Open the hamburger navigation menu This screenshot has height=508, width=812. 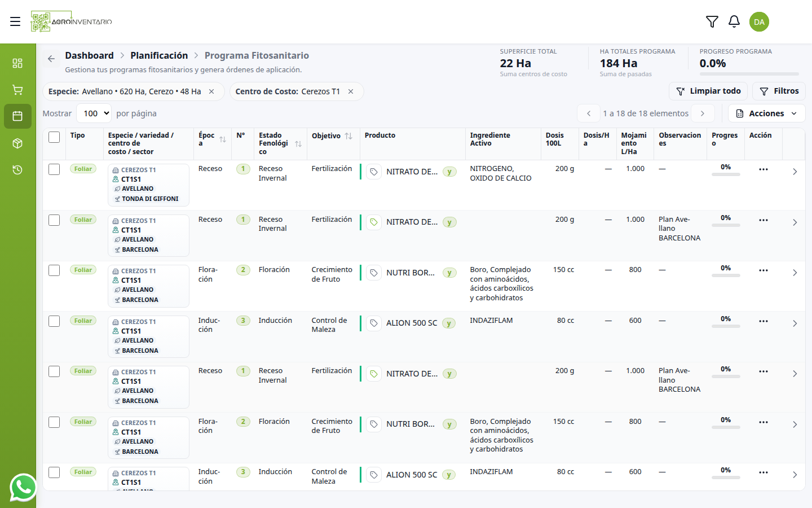tap(15, 21)
